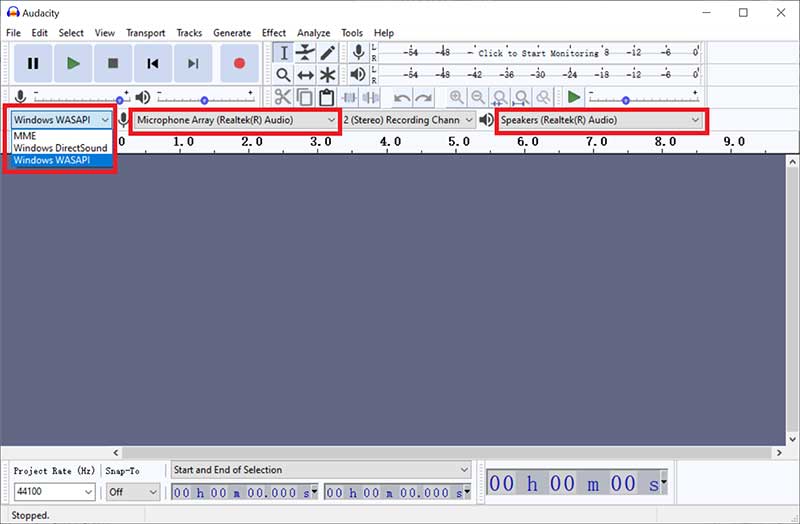Image resolution: width=800 pixels, height=524 pixels.
Task: Click the Play-at-speed green arrow
Action: [574, 97]
